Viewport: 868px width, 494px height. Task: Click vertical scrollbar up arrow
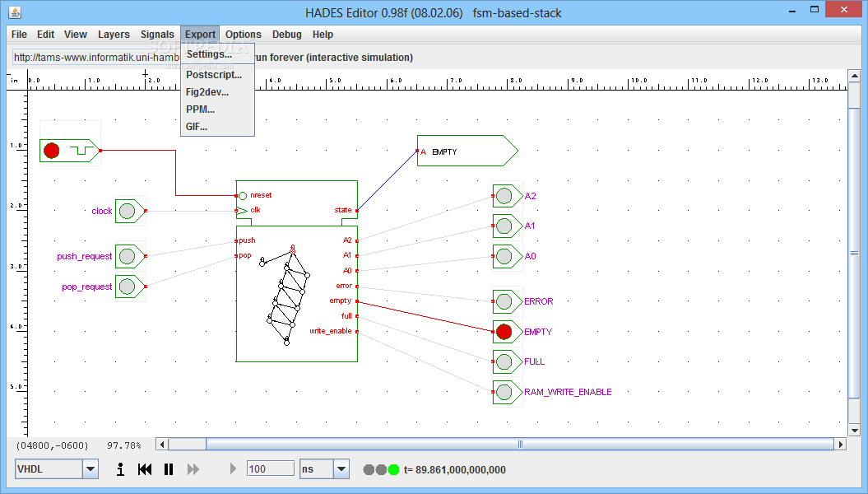pos(854,76)
